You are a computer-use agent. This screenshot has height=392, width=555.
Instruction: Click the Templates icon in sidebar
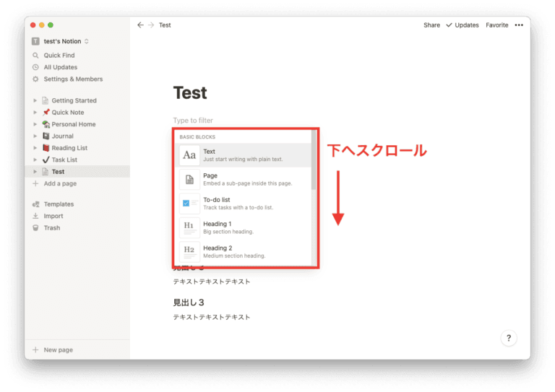[x=36, y=204]
